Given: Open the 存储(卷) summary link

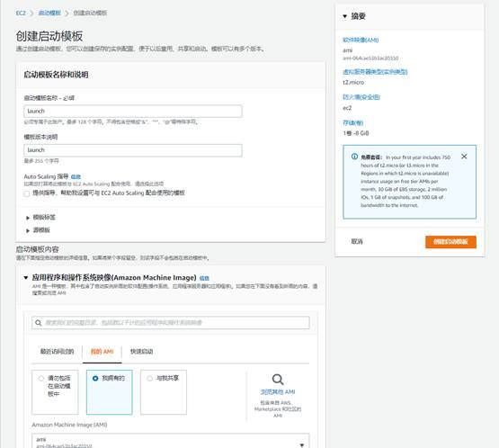Looking at the screenshot, I should (x=353, y=123).
